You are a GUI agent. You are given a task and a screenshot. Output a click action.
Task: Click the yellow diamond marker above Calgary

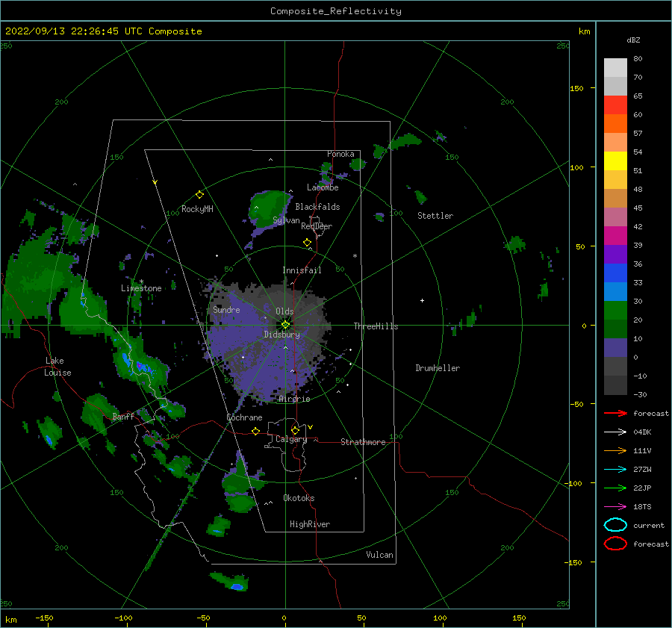[295, 430]
